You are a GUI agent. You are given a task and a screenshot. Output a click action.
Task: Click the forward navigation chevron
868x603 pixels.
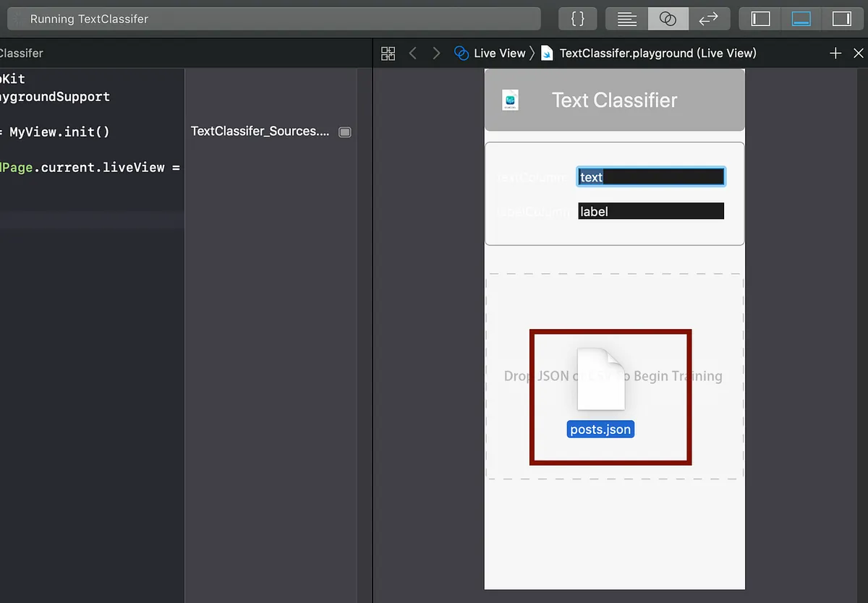436,53
